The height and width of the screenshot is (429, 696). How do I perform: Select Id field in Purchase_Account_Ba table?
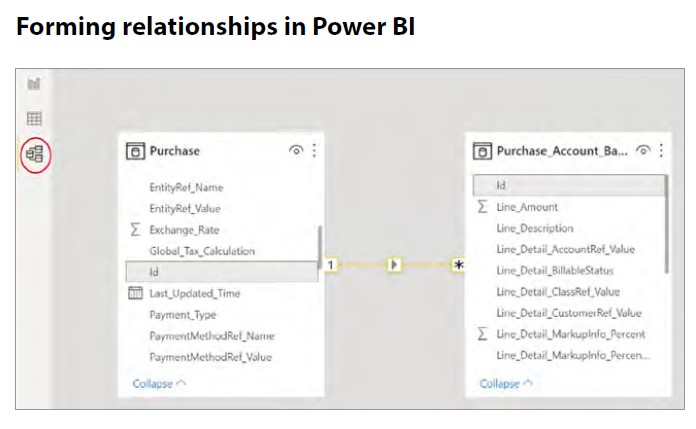(x=568, y=186)
